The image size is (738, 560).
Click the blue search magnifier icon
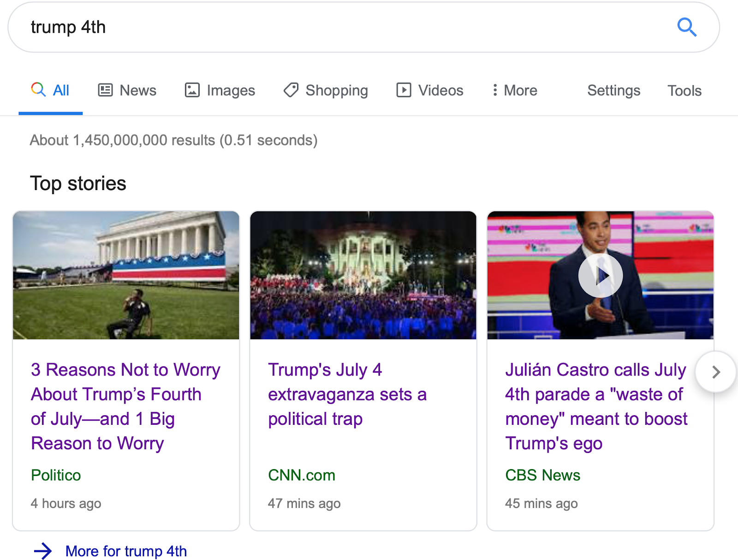pos(686,27)
